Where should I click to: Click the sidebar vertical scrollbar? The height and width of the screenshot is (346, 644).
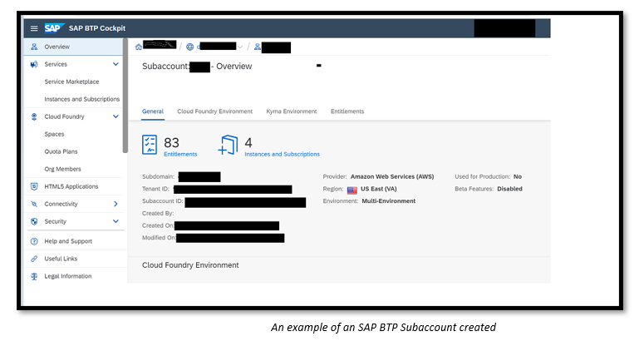tap(125, 96)
